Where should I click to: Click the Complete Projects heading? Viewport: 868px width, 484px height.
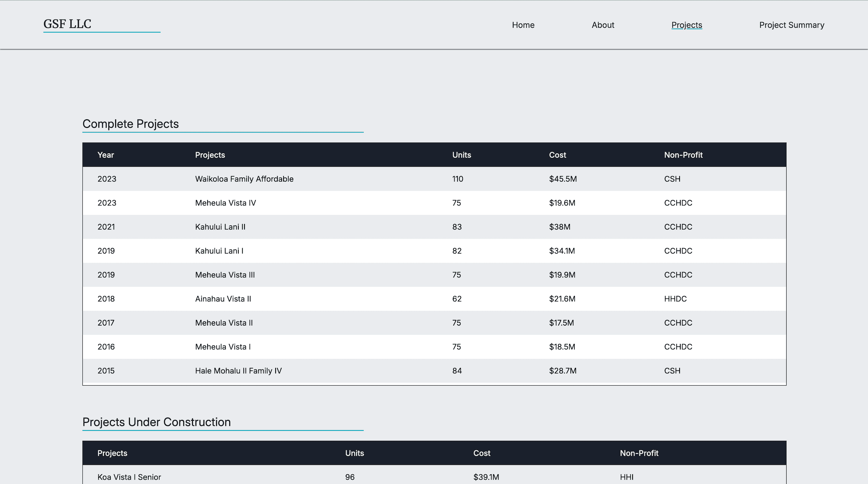pyautogui.click(x=131, y=124)
